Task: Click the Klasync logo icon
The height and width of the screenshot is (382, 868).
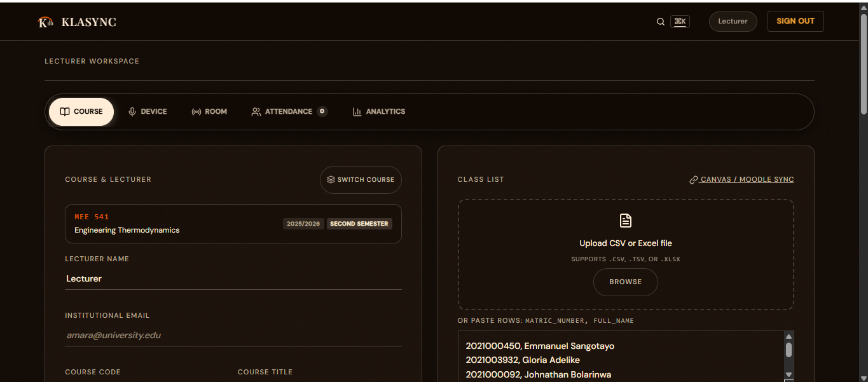Action: click(46, 22)
